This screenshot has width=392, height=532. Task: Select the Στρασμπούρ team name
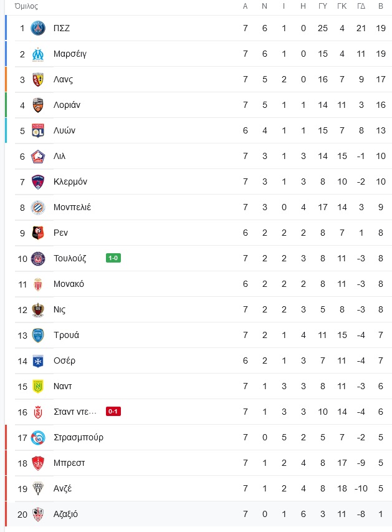[79, 438]
